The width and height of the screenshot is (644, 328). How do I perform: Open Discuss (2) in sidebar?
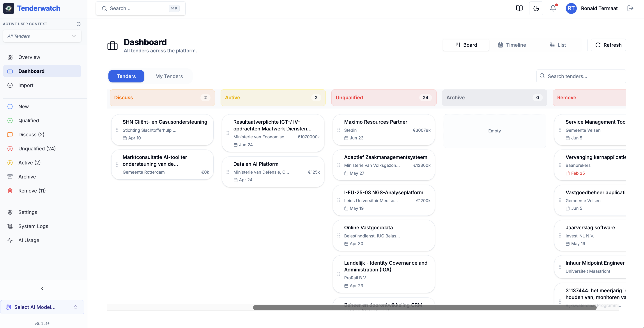click(42, 134)
